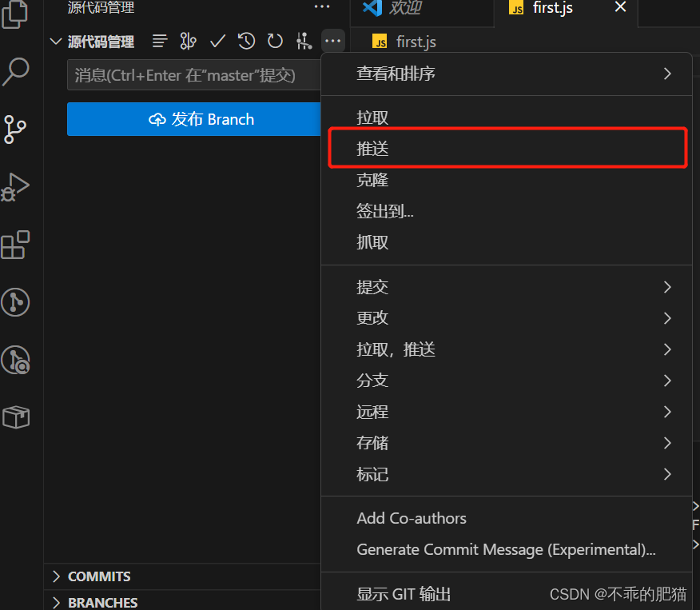Screen dimensions: 700x610
Task: Choose 克隆 from the menu
Action: tap(507, 180)
